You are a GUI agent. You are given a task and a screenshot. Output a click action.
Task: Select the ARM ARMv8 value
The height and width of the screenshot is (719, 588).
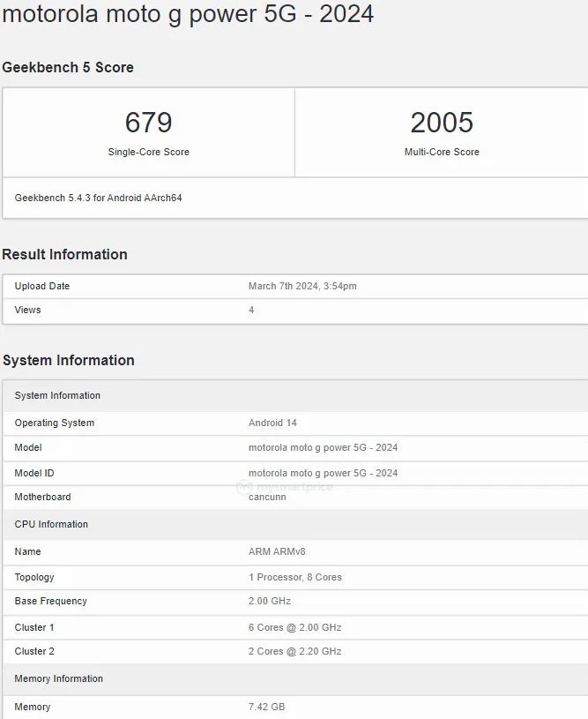[x=277, y=551]
